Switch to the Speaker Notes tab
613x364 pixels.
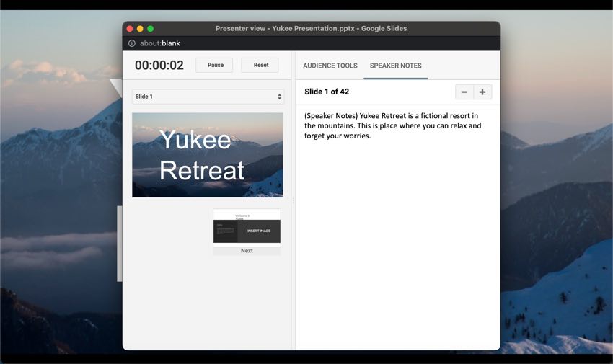(395, 66)
